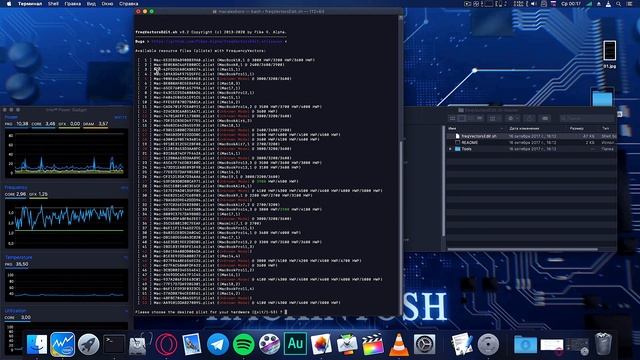Open the Apple menu
This screenshot has width=640, height=360.
click(9, 4)
